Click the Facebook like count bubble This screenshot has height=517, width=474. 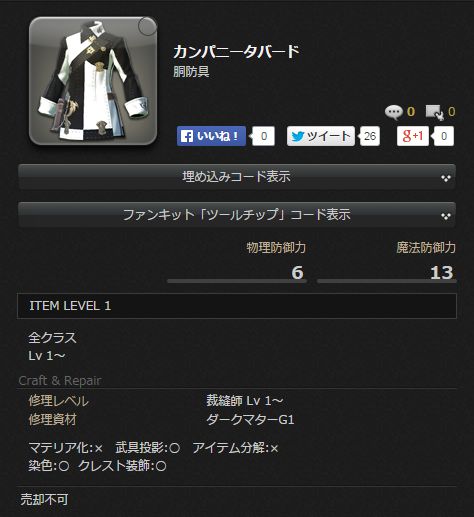coord(263,136)
